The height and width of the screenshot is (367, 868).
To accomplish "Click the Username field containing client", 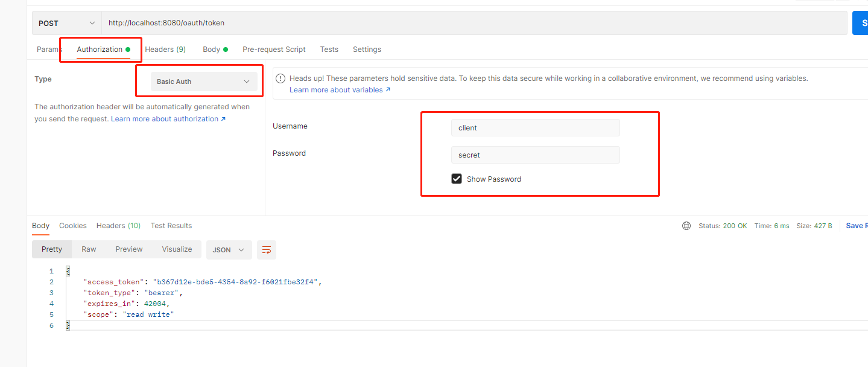I will pos(536,128).
